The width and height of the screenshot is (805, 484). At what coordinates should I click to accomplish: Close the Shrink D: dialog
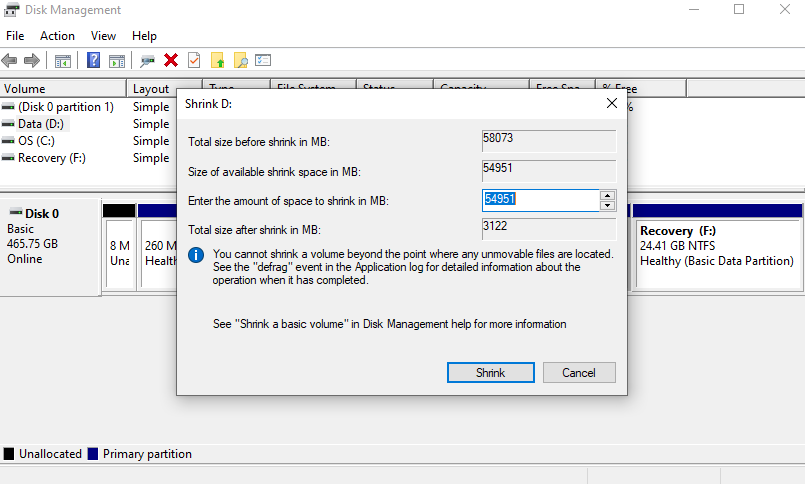coord(611,103)
